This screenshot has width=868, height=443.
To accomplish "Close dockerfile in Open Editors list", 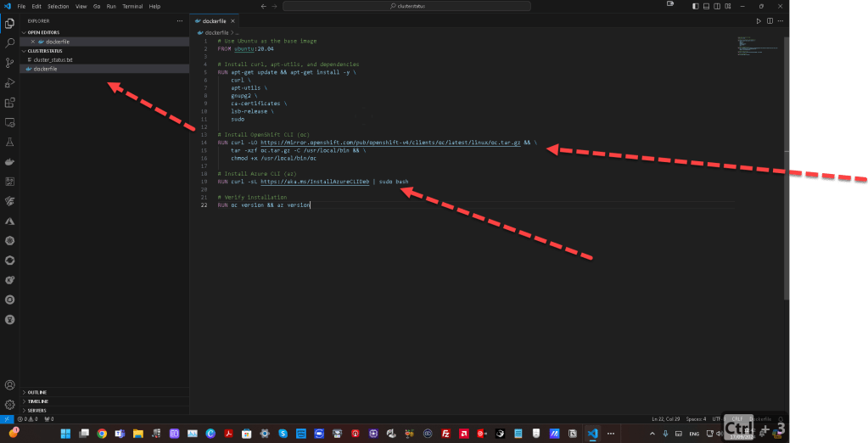I will click(x=32, y=42).
